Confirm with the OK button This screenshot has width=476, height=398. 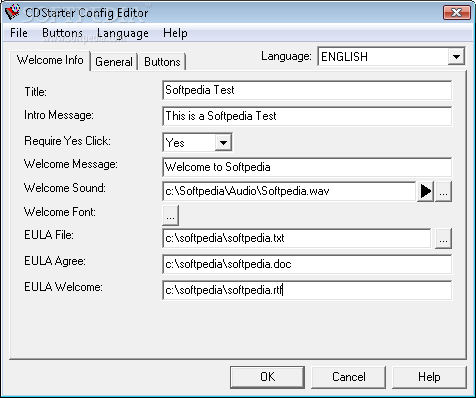coord(267,377)
